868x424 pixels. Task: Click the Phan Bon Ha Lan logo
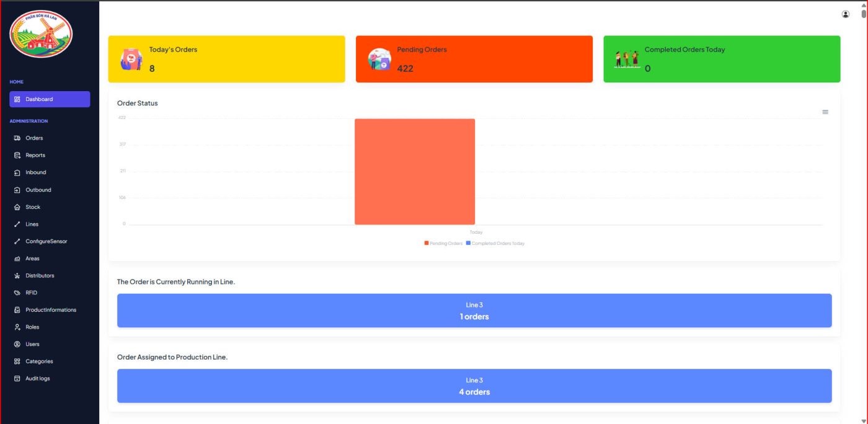[x=41, y=34]
